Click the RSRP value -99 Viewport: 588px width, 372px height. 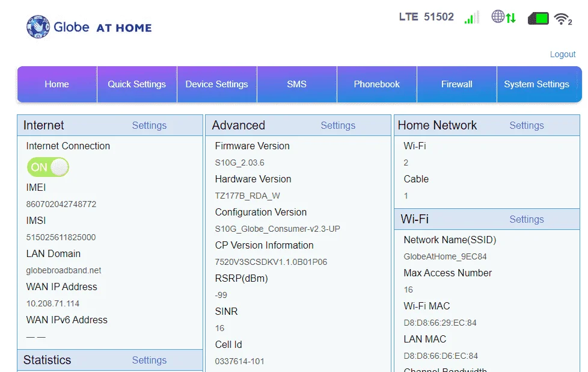click(221, 295)
